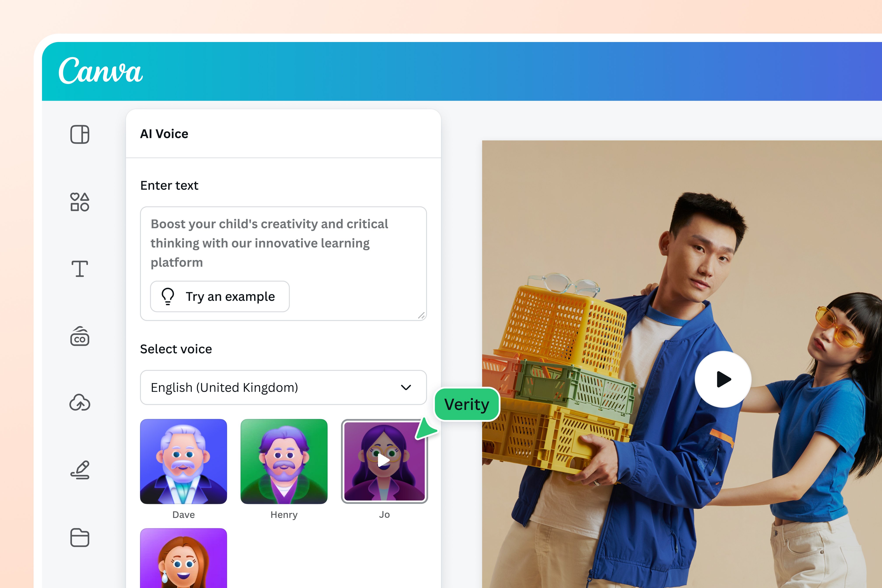This screenshot has height=588, width=882.
Task: Click the lightbulb icon in Try an example
Action: tap(168, 296)
